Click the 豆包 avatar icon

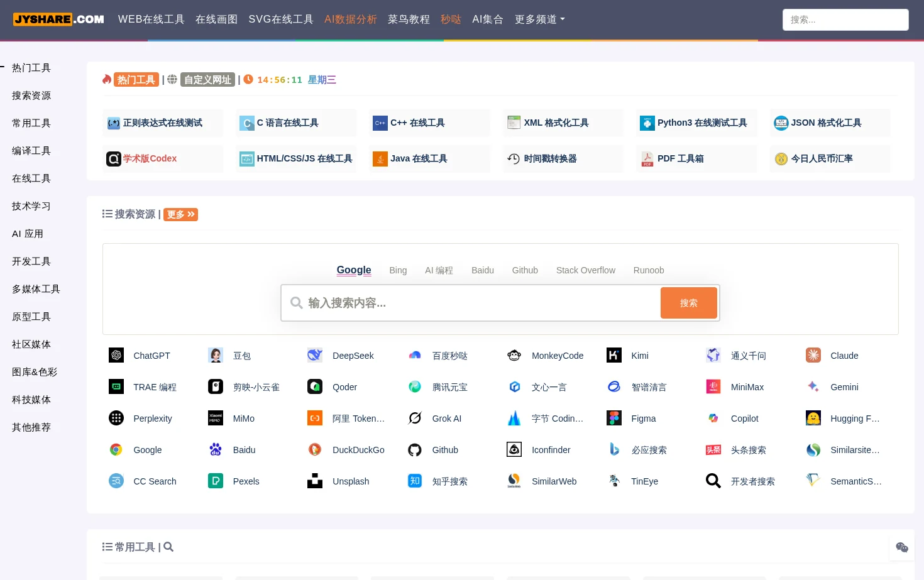[216, 356]
